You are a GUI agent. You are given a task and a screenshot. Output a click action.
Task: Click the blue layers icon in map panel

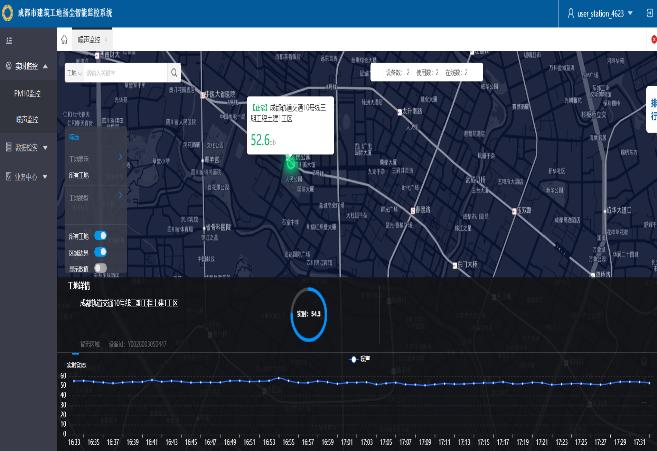tap(74, 137)
